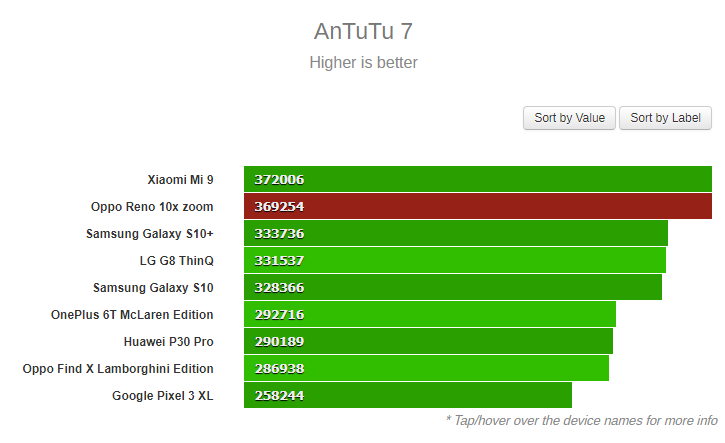Select the Google Pixel 3 XL label
The image size is (725, 443).
point(162,396)
